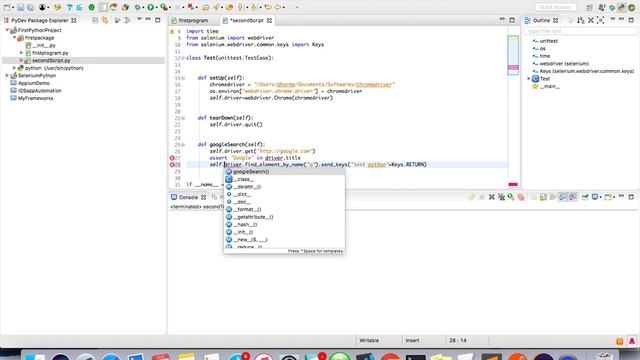Open secondScript.py in Package Explorer
640x360 pixels.
(51, 60)
